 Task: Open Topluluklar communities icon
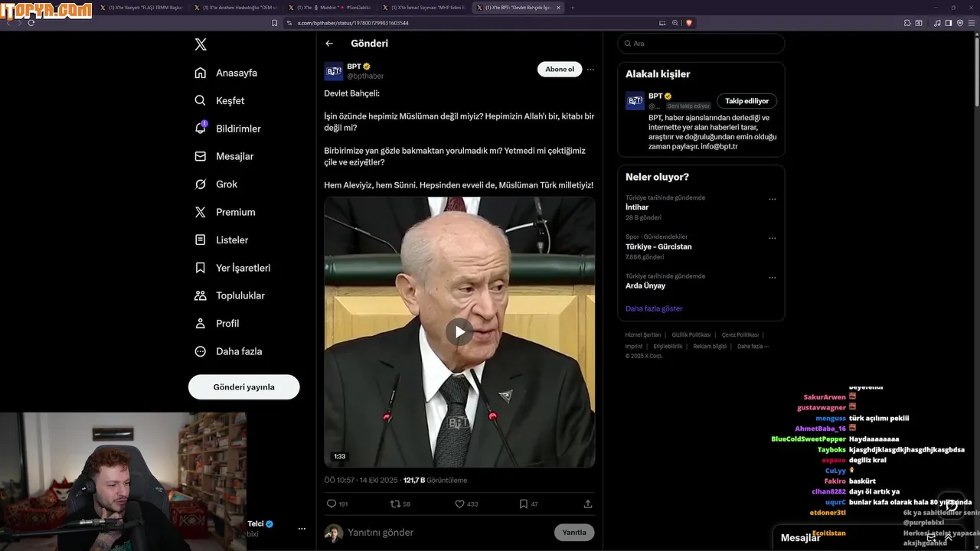point(201,295)
